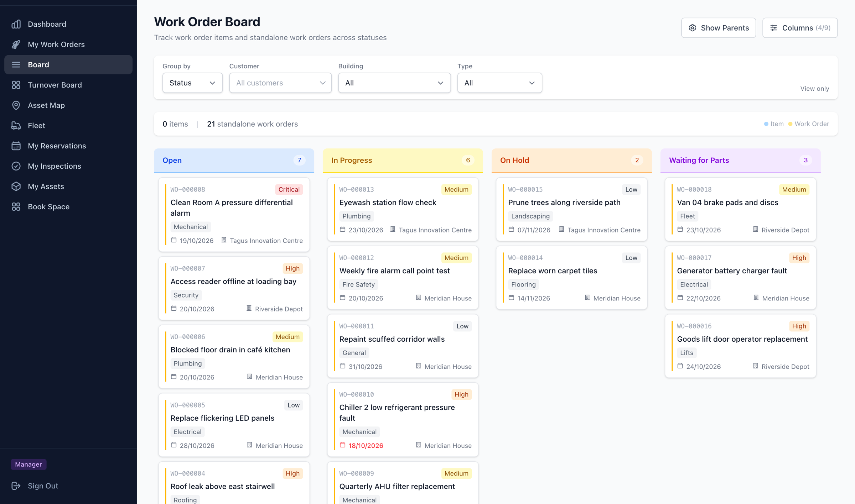Open Eyewash station flow check card
The image size is (855, 504).
(403, 209)
